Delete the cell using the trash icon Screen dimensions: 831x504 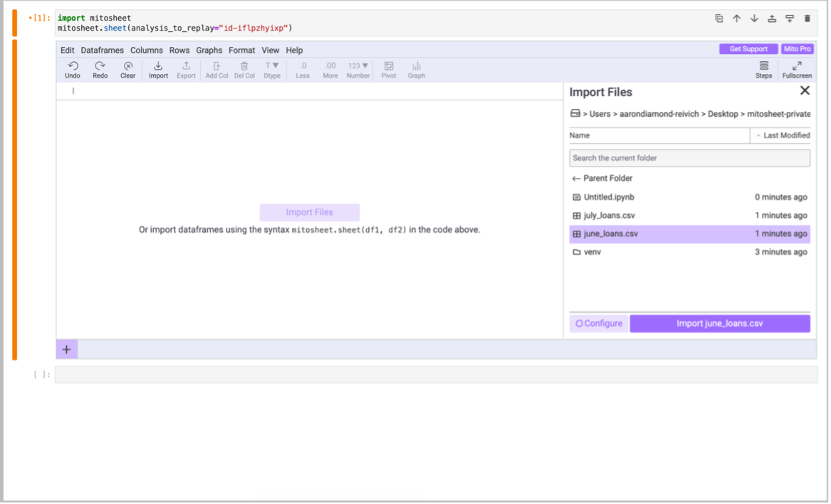pos(807,19)
